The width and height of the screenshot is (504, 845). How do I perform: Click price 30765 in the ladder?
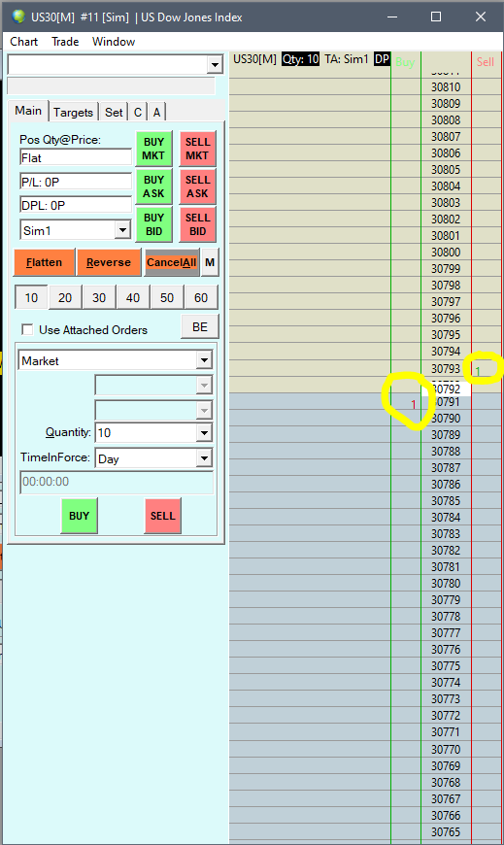coord(446,831)
